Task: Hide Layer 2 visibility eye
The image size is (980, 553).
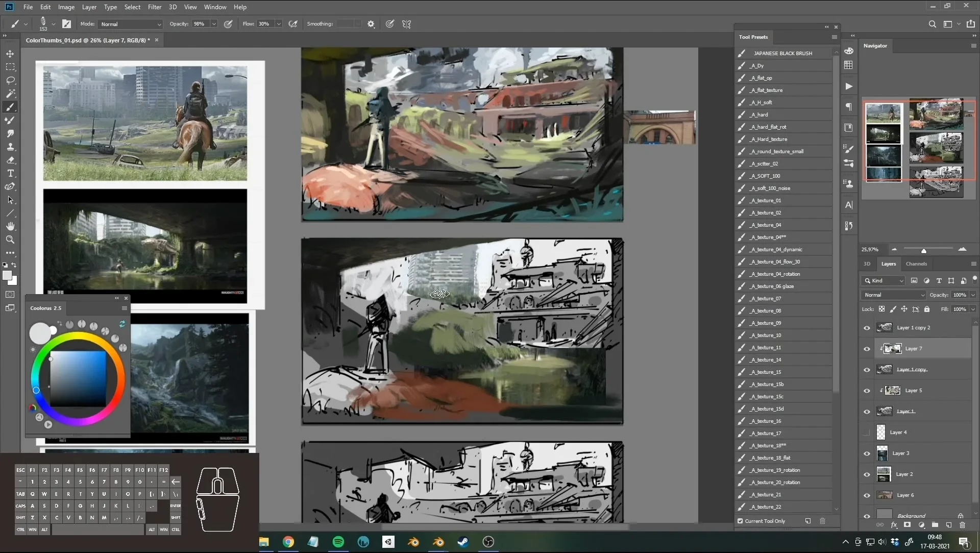Action: click(x=867, y=474)
